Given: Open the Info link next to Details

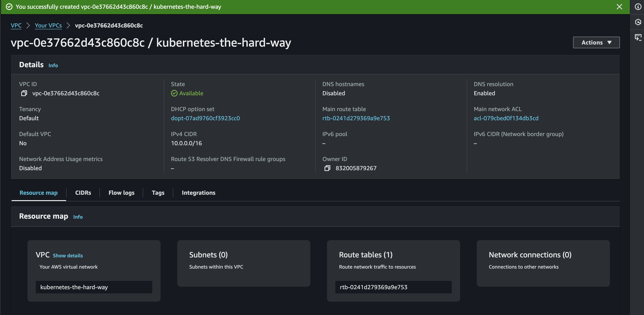Looking at the screenshot, I should pos(53,66).
